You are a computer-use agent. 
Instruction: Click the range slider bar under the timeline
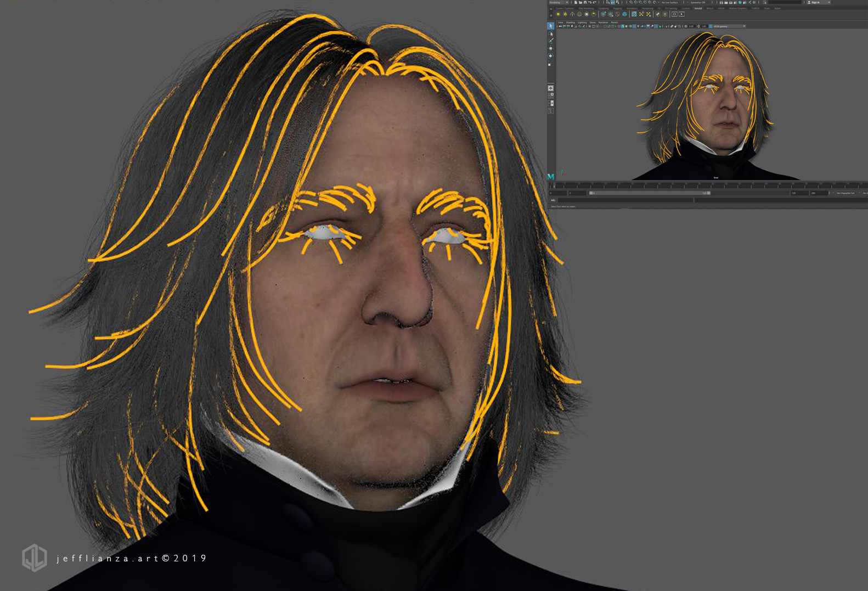(x=650, y=193)
